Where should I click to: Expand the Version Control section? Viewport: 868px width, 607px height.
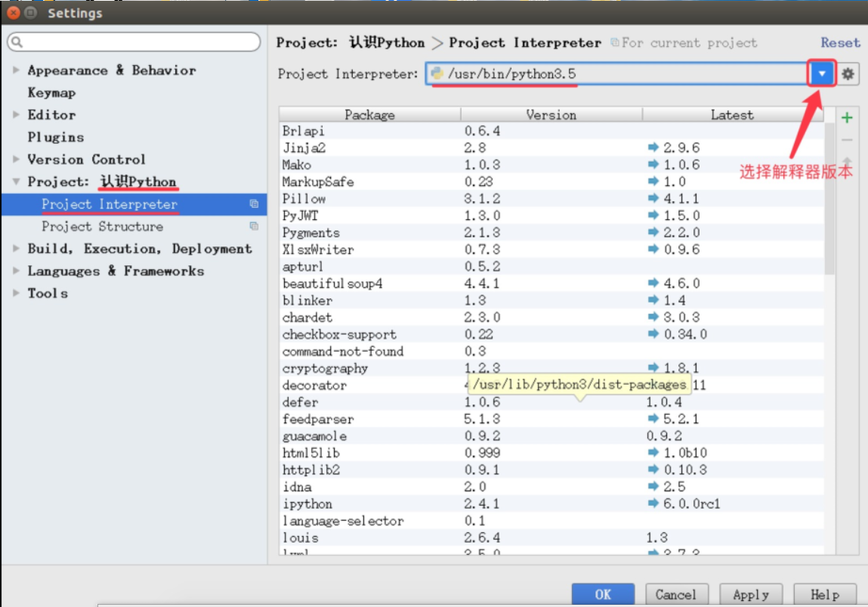(16, 159)
